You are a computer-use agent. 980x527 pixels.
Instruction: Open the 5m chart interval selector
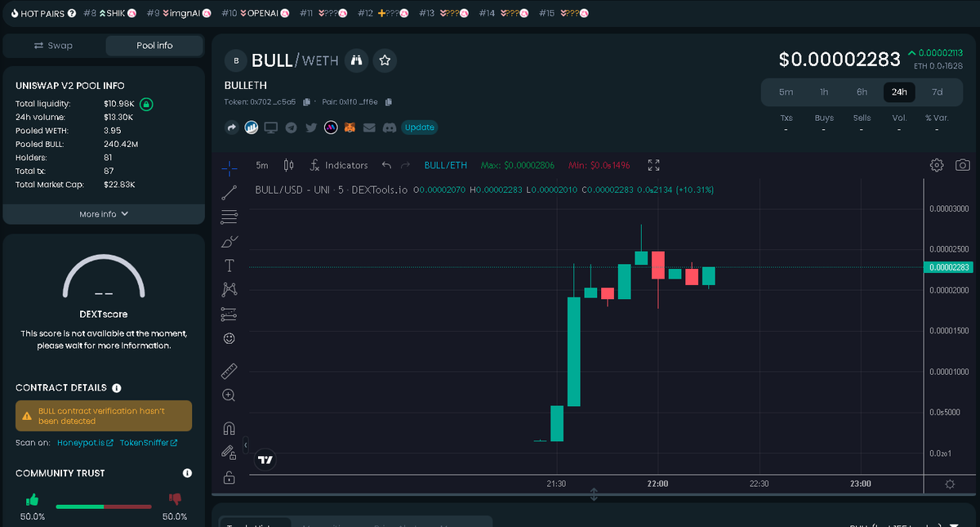tap(262, 165)
